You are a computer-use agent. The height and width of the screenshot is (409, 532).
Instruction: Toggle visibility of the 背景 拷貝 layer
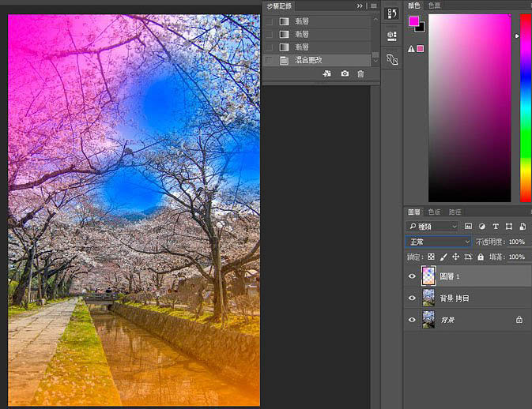click(412, 298)
